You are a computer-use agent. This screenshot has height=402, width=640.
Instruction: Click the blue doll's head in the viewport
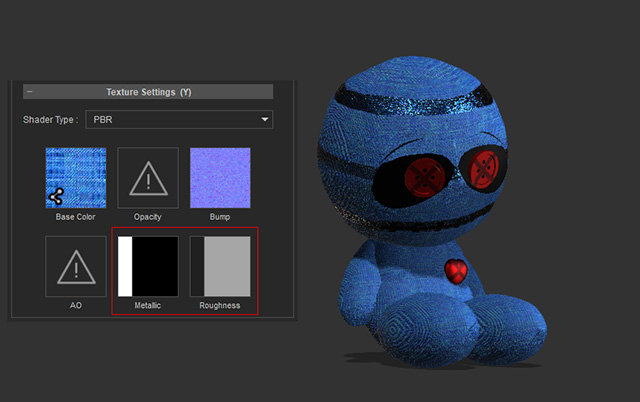(412, 151)
